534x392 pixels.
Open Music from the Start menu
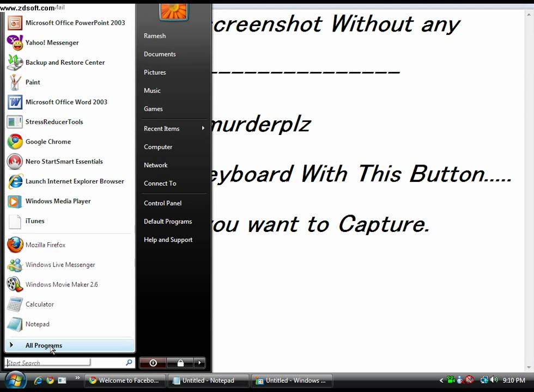(x=152, y=90)
